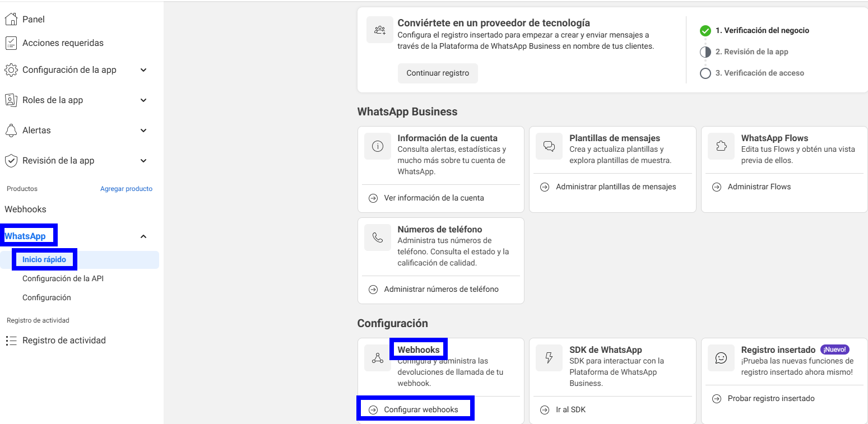The height and width of the screenshot is (424, 868).
Task: Click the 1. Verificación del negocio step
Action: pos(762,31)
